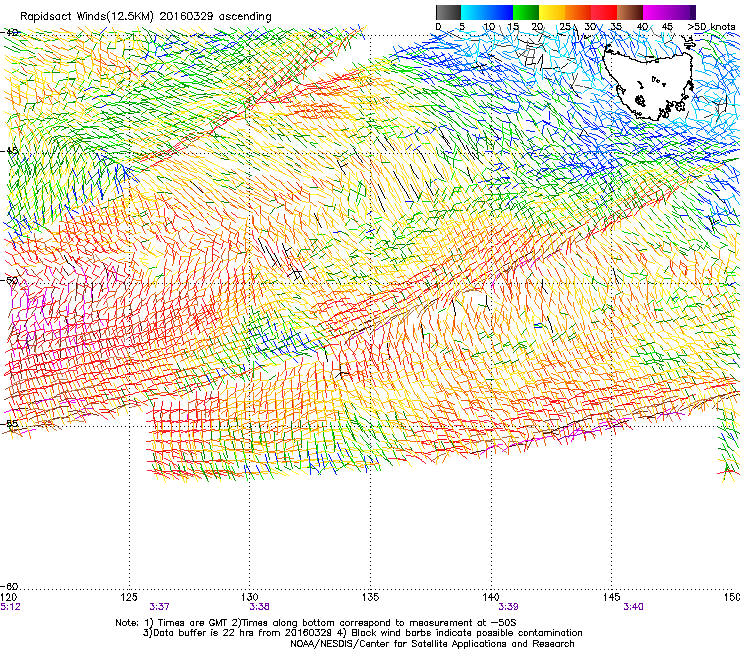Click the 3:38 pass time label
The width and height of the screenshot is (740, 650).
[260, 607]
